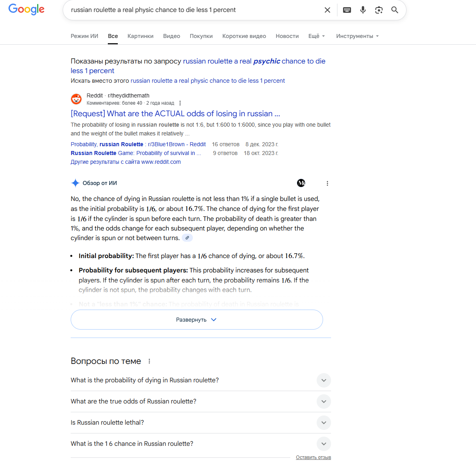The width and height of the screenshot is (476, 473).
Task: Open the on-screen keyboard input tool
Action: tap(347, 10)
